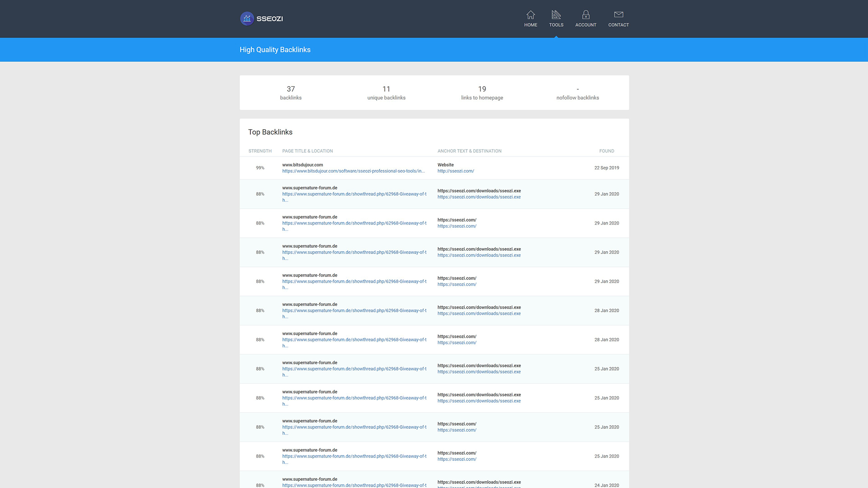Click the PAGE TITLE & LOCATION column header
The width and height of the screenshot is (868, 488).
[307, 151]
